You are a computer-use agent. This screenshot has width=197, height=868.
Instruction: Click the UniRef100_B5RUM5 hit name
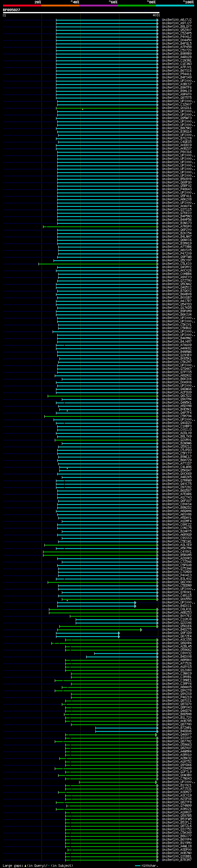point(177,555)
